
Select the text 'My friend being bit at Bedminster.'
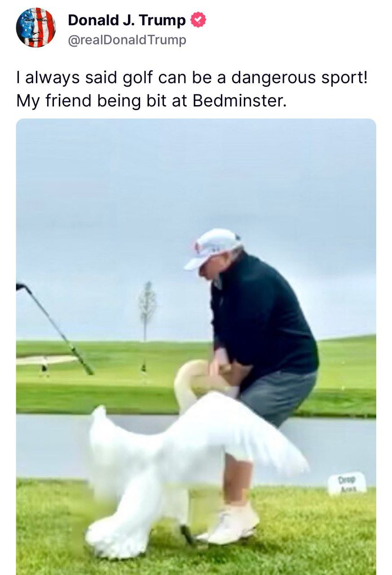(x=151, y=100)
